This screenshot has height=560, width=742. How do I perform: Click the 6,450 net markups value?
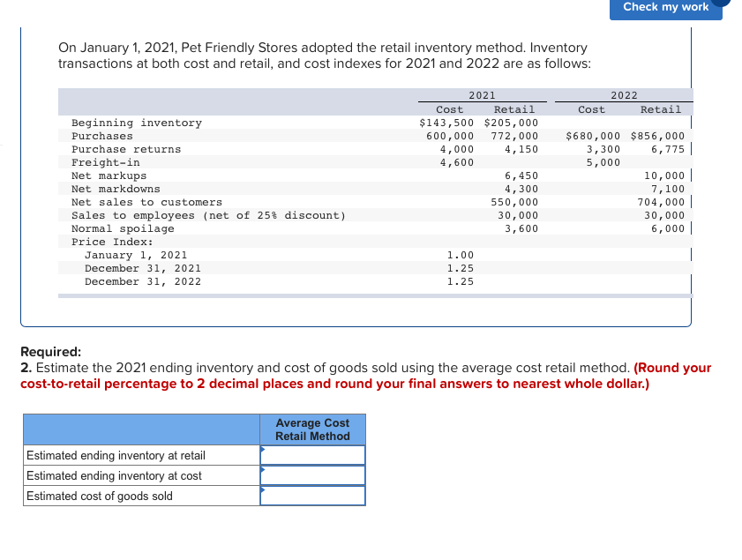(x=521, y=176)
